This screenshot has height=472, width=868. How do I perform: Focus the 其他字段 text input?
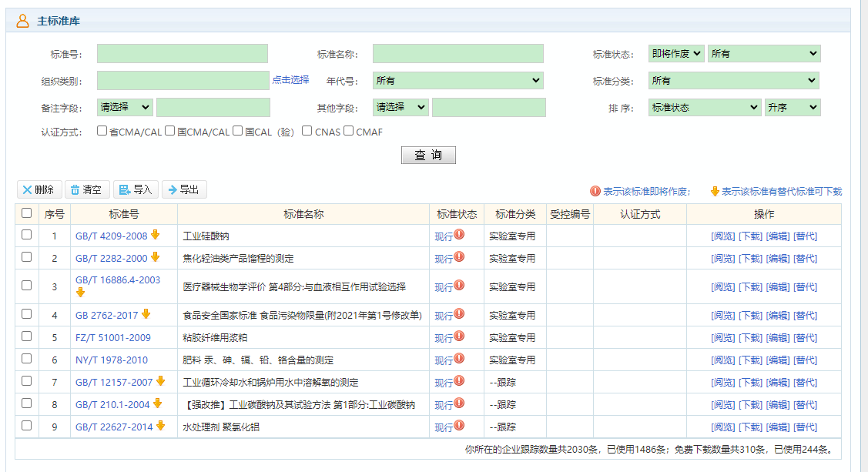489,107
